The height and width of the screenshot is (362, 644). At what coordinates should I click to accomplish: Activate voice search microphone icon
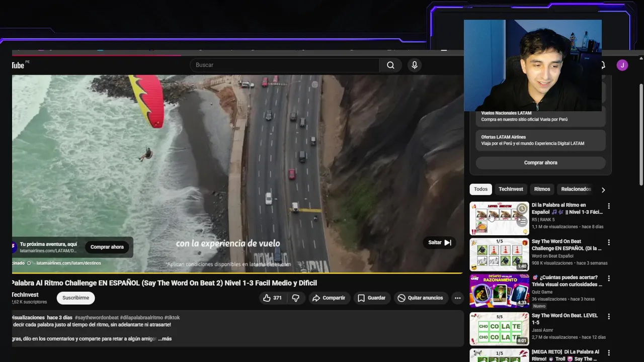point(415,65)
